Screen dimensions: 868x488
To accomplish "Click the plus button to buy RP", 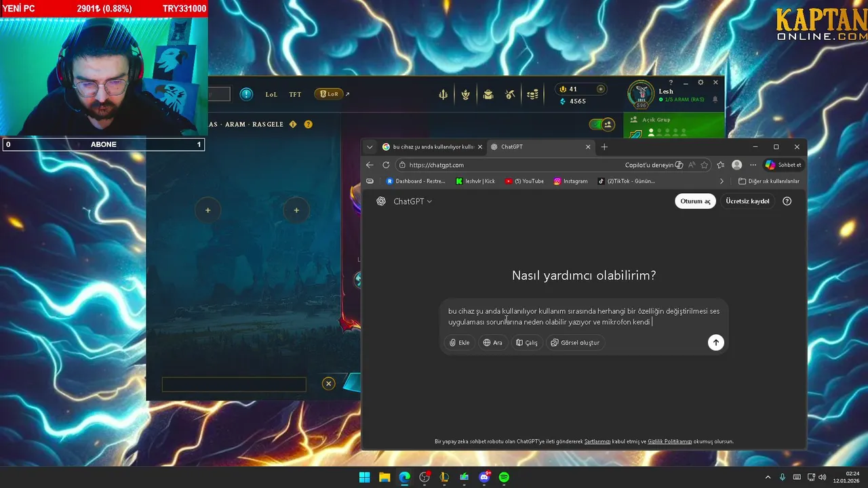I will coord(600,89).
